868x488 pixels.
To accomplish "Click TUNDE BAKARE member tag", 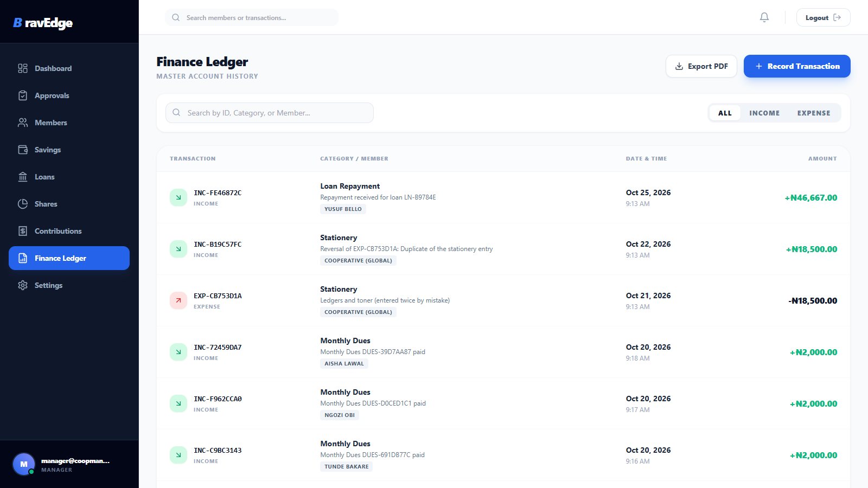I will 346,466.
